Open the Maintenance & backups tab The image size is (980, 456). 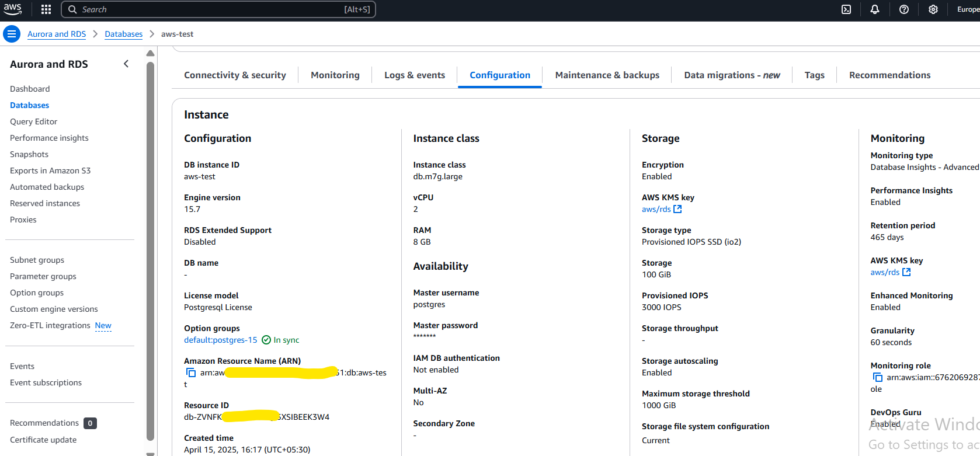607,75
